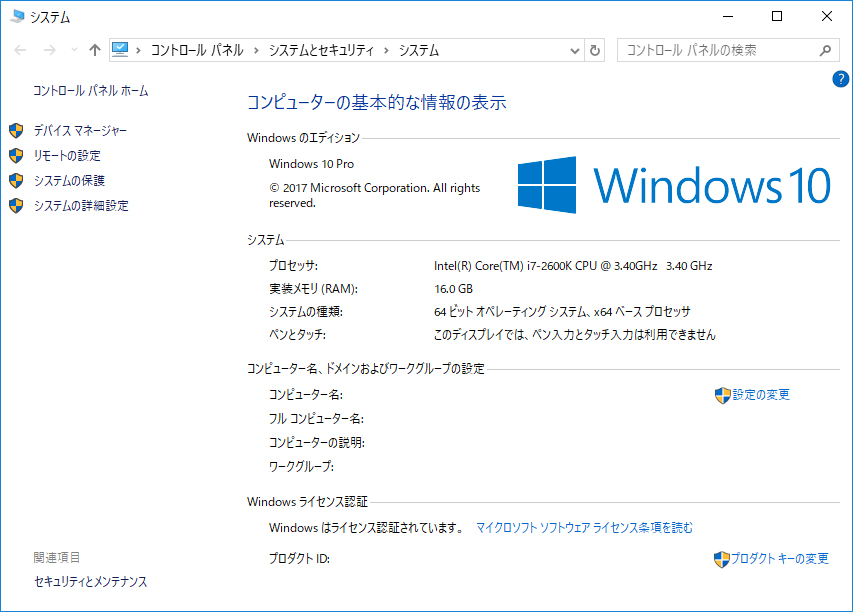
Task: Click プロダクト キーの変更 link
Action: [x=780, y=559]
